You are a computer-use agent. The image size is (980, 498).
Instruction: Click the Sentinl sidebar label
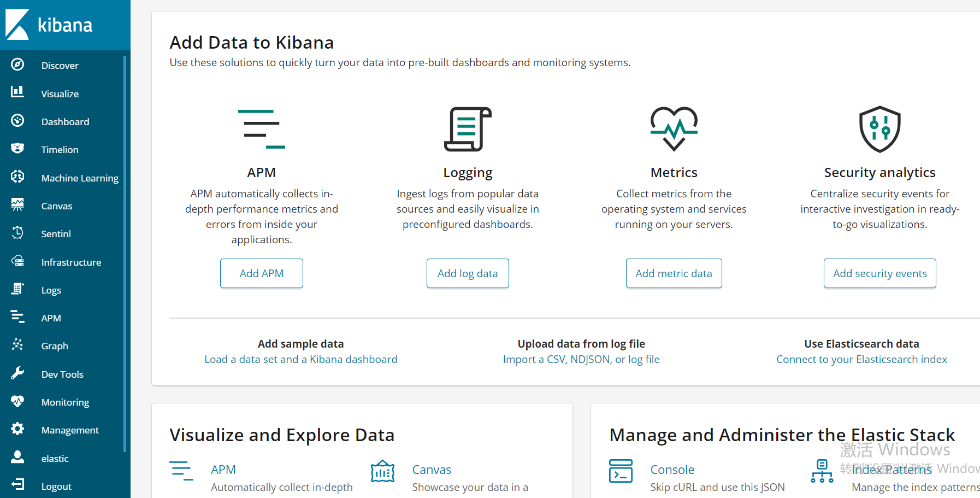click(56, 234)
